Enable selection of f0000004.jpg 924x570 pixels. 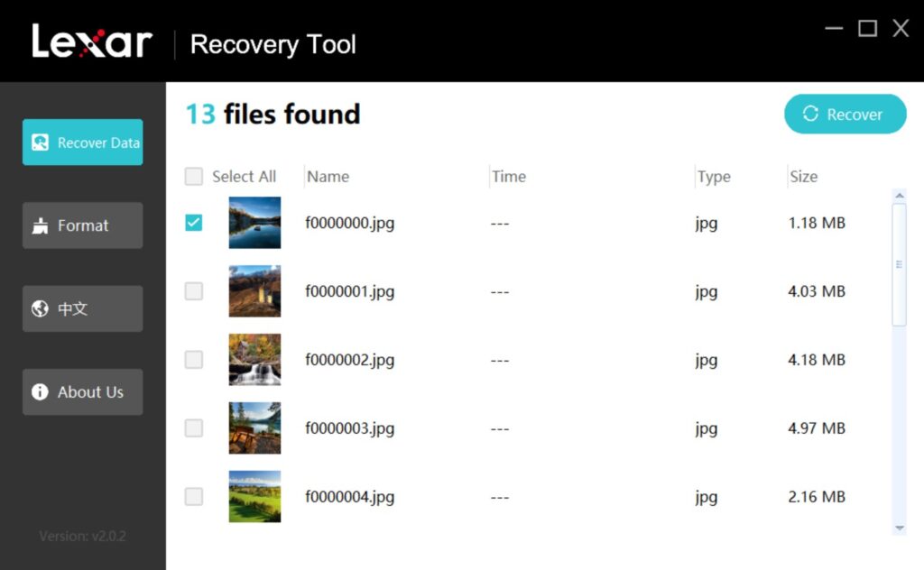193,496
